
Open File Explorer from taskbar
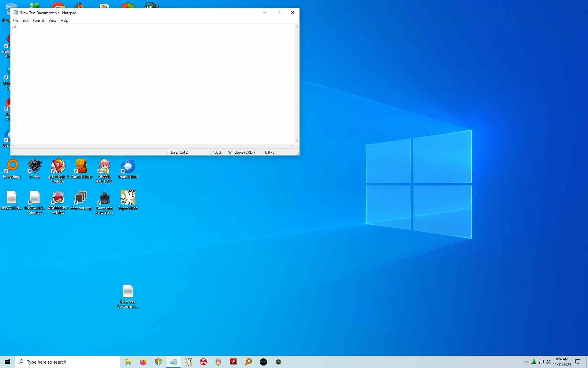128,362
